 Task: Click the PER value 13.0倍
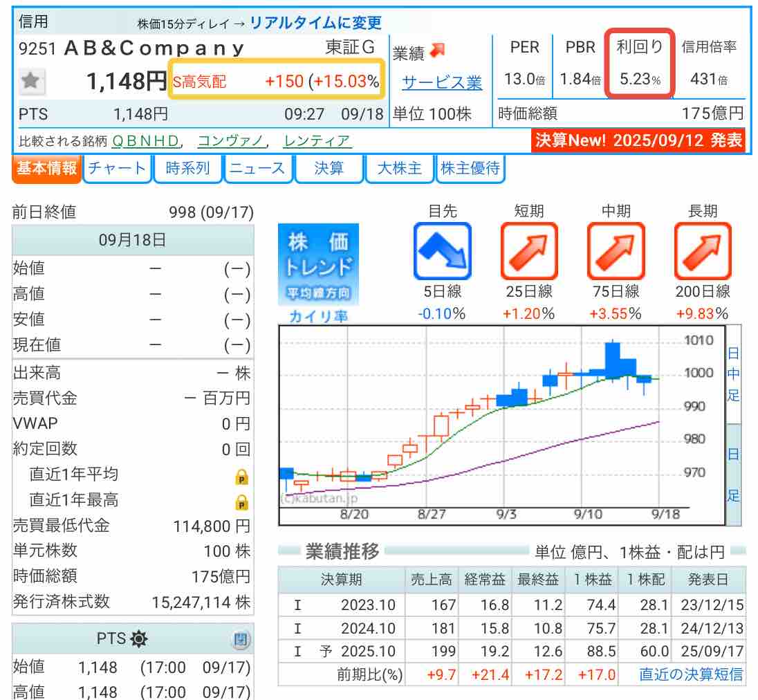point(524,79)
